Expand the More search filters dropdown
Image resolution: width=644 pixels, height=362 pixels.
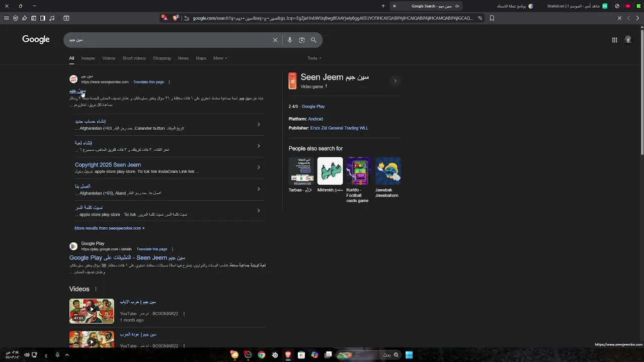pyautogui.click(x=220, y=58)
